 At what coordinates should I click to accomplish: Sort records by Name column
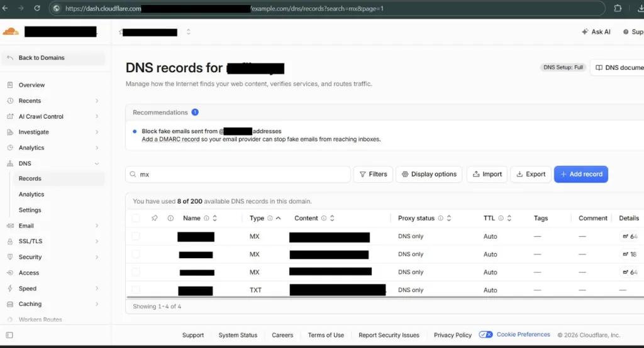(x=215, y=219)
